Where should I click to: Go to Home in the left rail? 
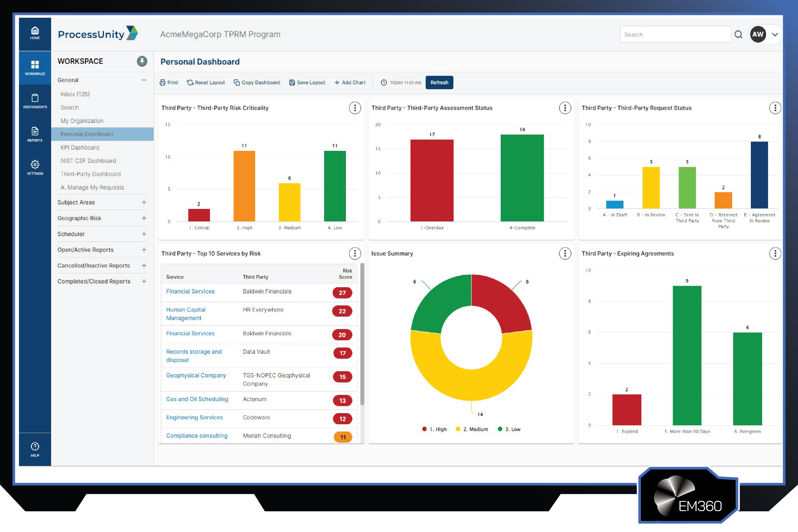point(35,34)
